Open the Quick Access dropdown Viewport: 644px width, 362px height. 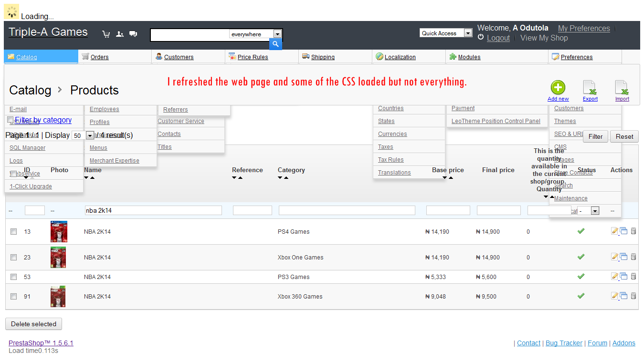pyautogui.click(x=446, y=33)
